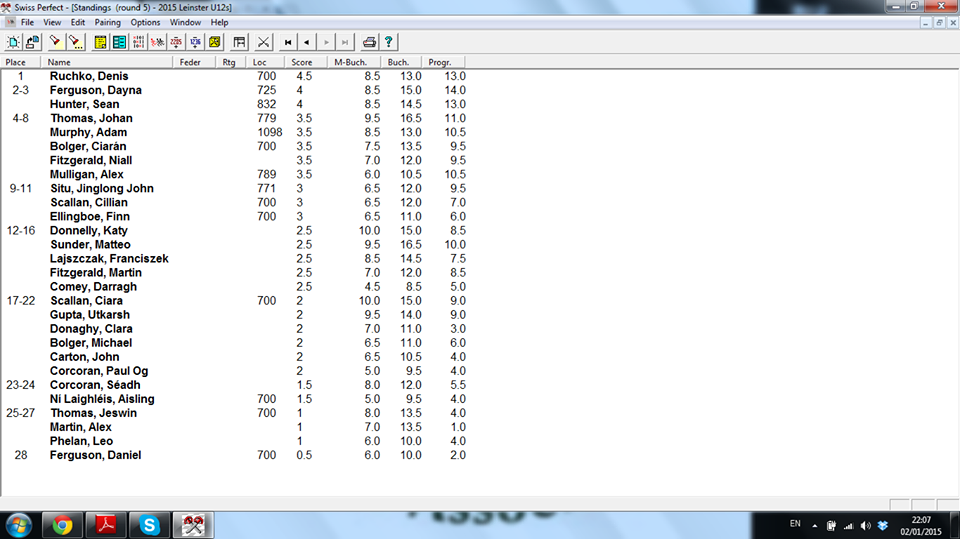Image resolution: width=960 pixels, height=539 pixels.
Task: Jump to first round with toolbar arrow
Action: click(x=288, y=42)
